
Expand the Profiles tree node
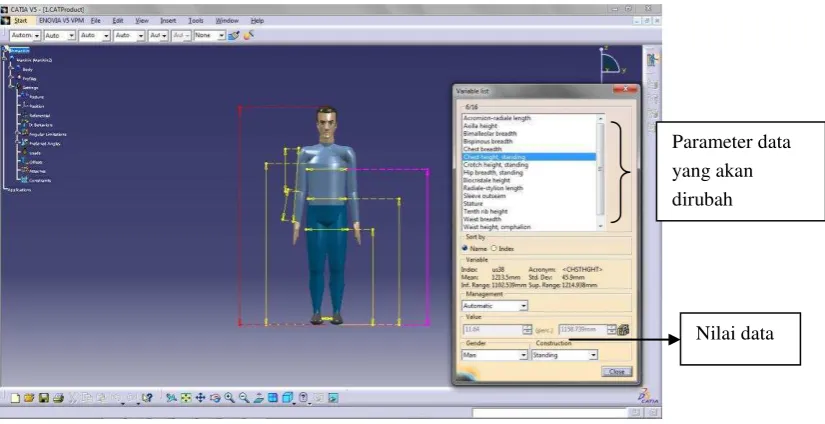point(11,78)
